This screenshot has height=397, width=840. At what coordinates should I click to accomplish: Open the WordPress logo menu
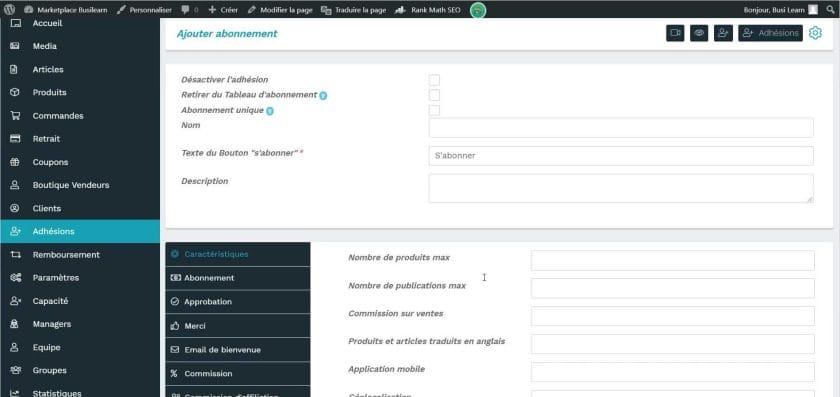(9, 10)
